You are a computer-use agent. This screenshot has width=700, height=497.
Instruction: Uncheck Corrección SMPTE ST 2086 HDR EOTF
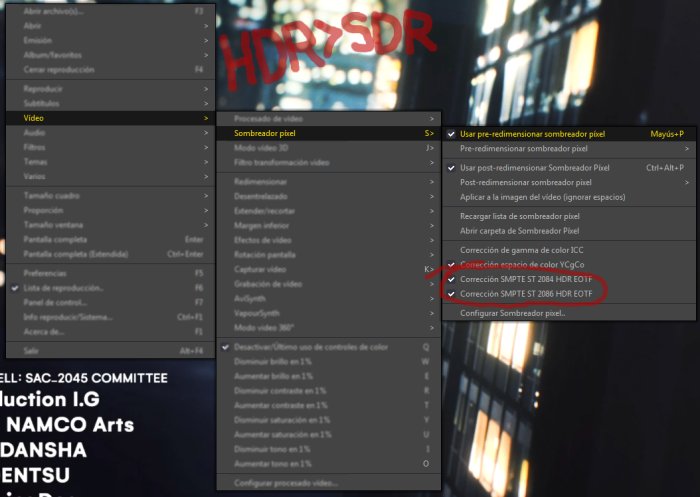click(569, 294)
